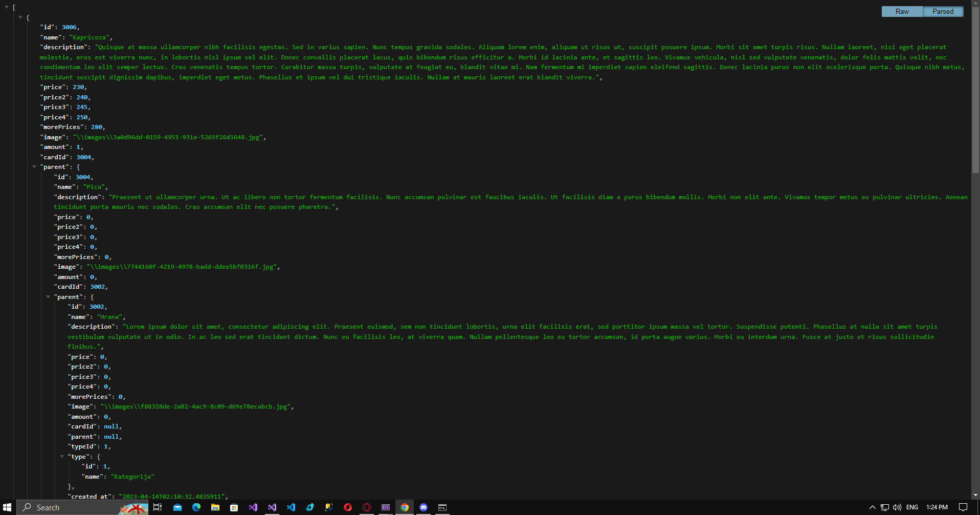Click the vertical scrollbar thumb
The image size is (980, 515).
975,90
